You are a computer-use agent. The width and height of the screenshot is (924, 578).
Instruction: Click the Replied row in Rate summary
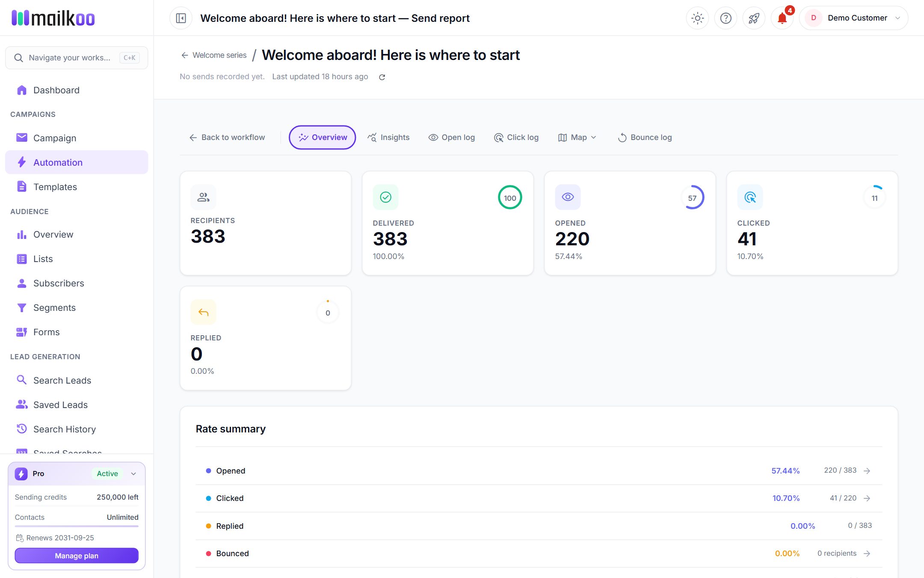[x=539, y=526]
